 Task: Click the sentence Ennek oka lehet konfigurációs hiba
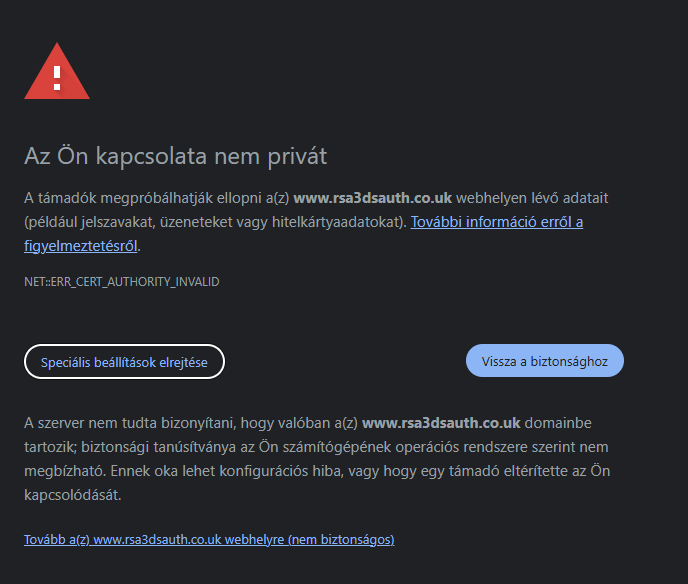coord(226,471)
